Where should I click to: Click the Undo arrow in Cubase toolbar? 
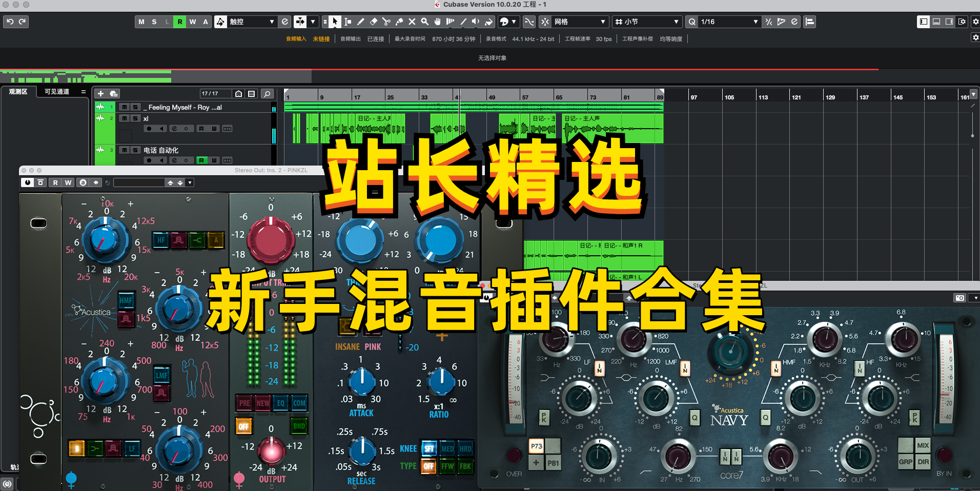[x=10, y=22]
